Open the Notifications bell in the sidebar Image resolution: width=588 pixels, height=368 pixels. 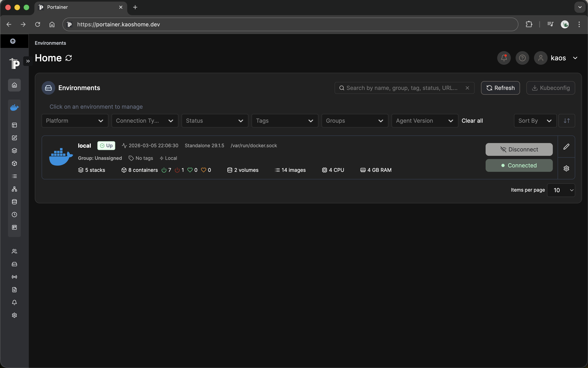pos(14,302)
